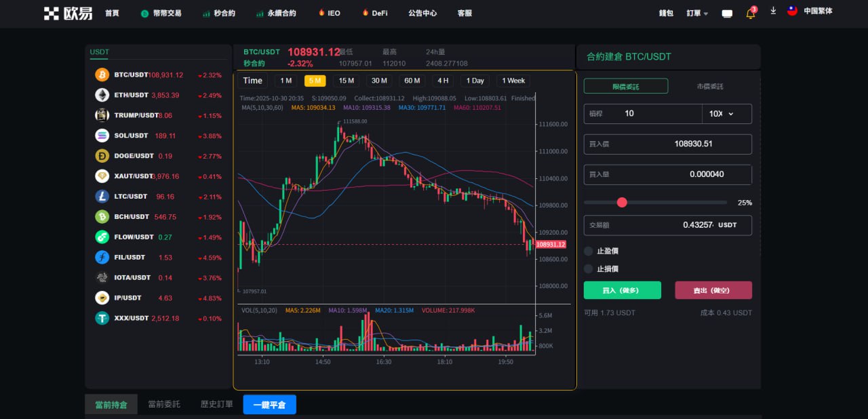This screenshot has height=419, width=868.
Task: Select the Ethereum coin icon in list
Action: (102, 95)
